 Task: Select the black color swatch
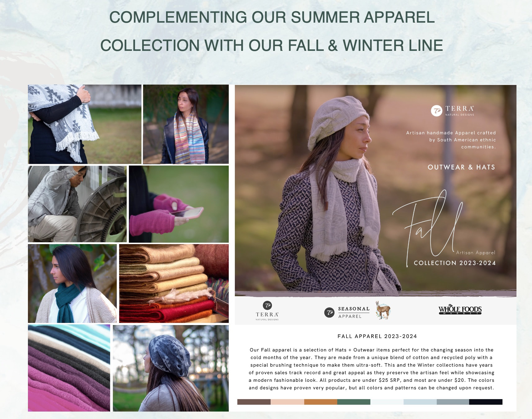(x=486, y=402)
